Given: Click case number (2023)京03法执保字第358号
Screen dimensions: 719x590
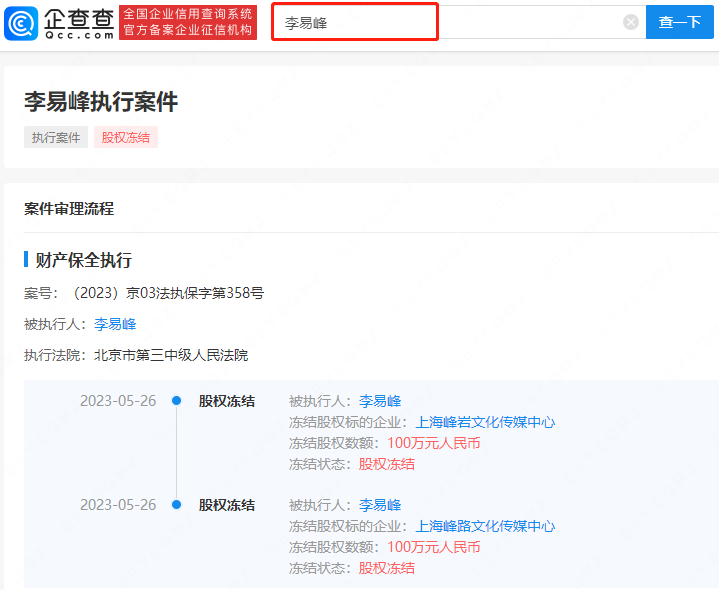Looking at the screenshot, I should click(x=167, y=293).
